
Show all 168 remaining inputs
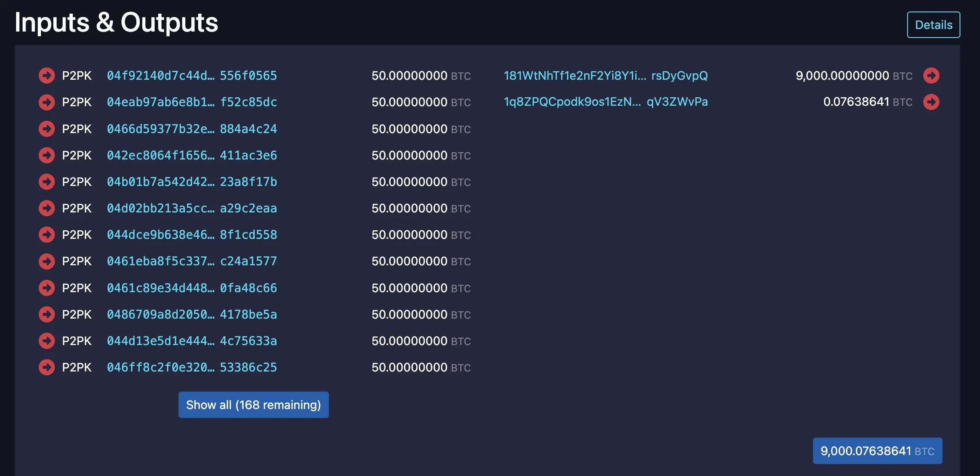[254, 404]
